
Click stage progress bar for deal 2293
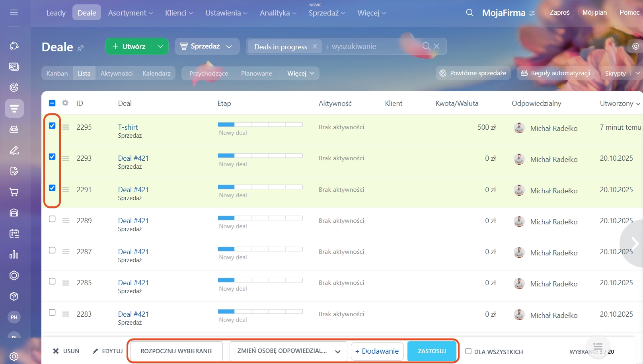260,156
